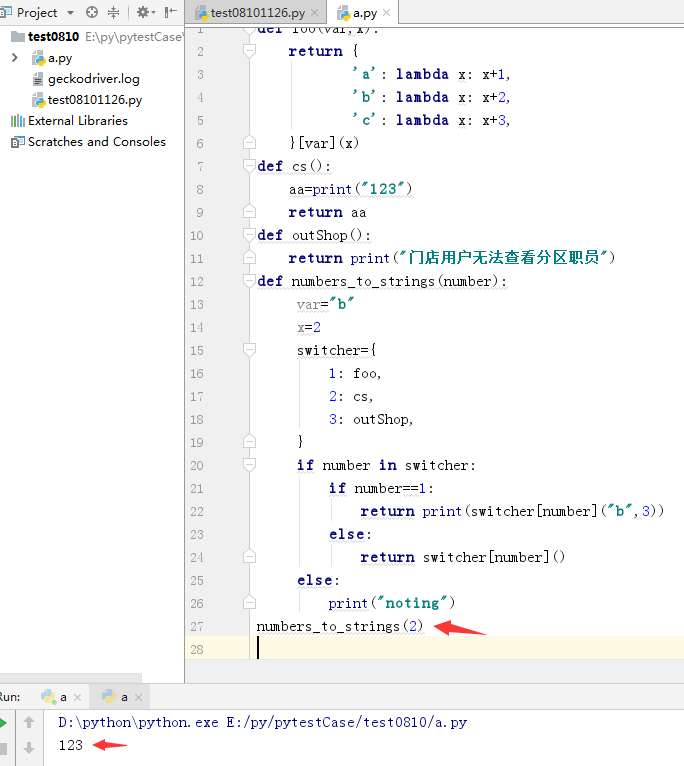684x766 pixels.
Task: Close the second 'a' Run tab
Action: [138, 697]
